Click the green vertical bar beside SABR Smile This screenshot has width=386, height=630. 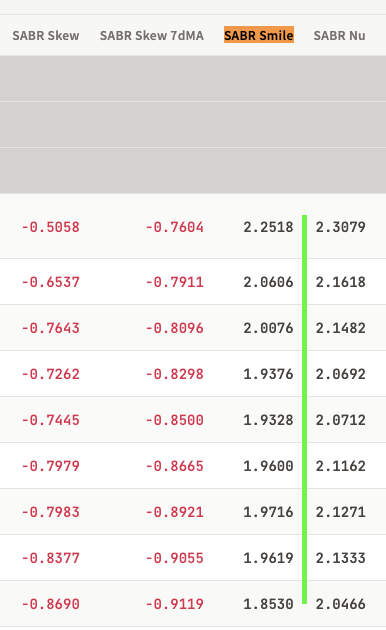pos(304,409)
